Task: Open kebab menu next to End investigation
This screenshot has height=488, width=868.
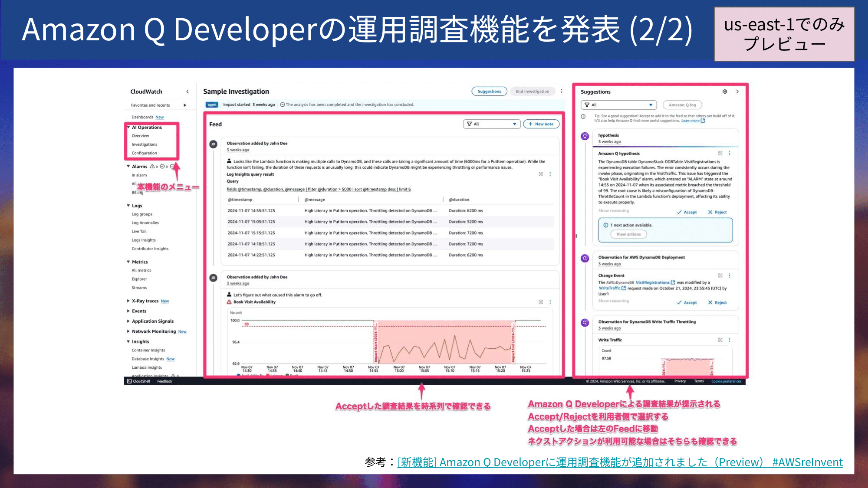Action: (562, 91)
